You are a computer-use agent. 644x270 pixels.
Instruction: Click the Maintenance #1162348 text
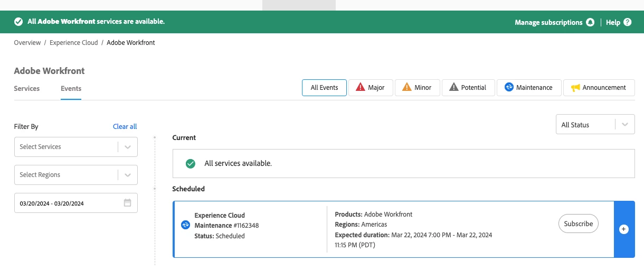[226, 226]
